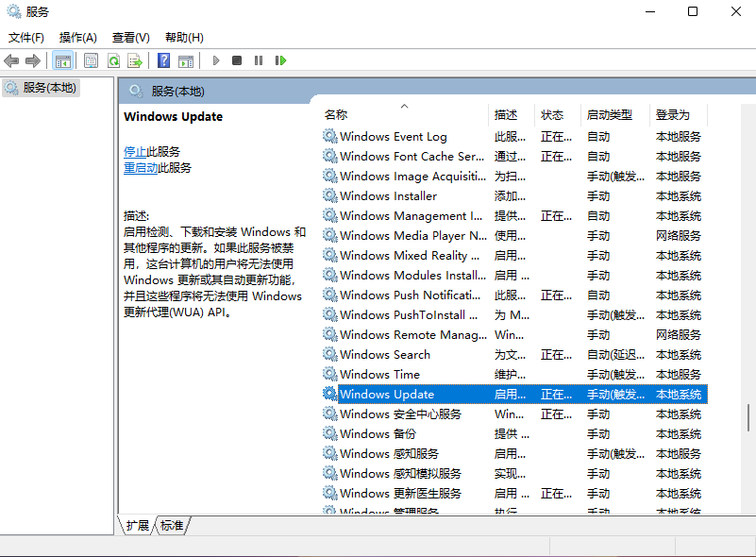Toggle the Show/Hide Action Pane icon
The image size is (756, 557).
coord(186,60)
